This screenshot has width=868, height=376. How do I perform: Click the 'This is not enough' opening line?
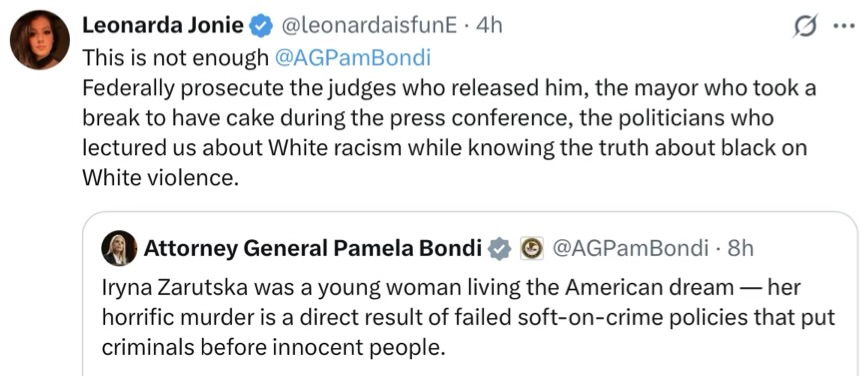tap(174, 58)
